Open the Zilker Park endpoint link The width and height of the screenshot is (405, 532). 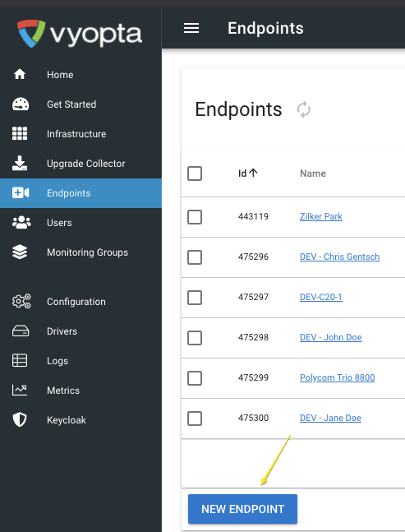pos(321,216)
